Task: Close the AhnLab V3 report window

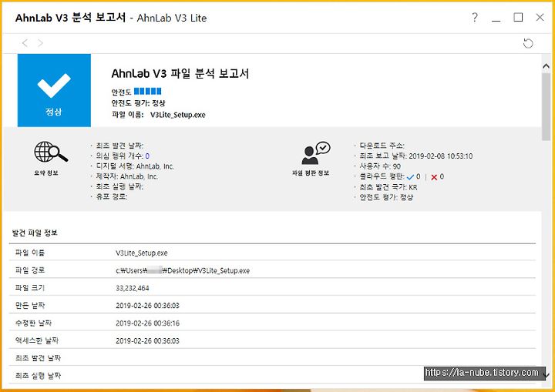Action: pyautogui.click(x=540, y=18)
